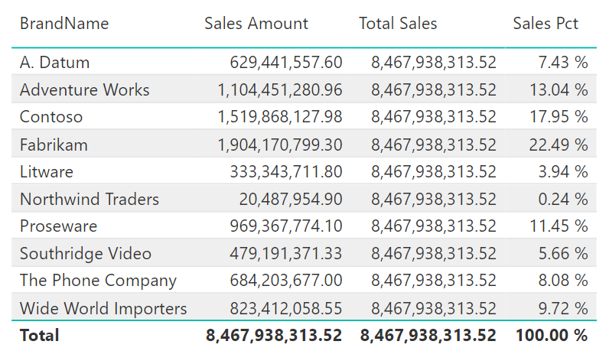The width and height of the screenshot is (609, 364).
Task: Click sales amount 823,412,058.55
Action: click(x=286, y=309)
